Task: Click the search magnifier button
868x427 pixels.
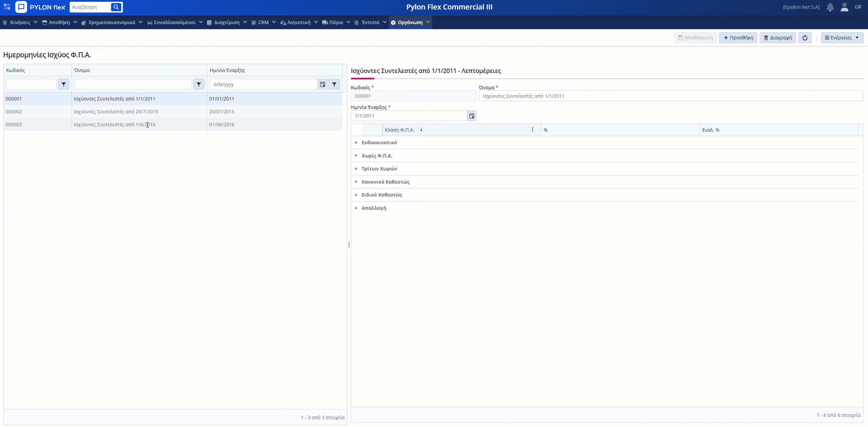Action: tap(116, 7)
